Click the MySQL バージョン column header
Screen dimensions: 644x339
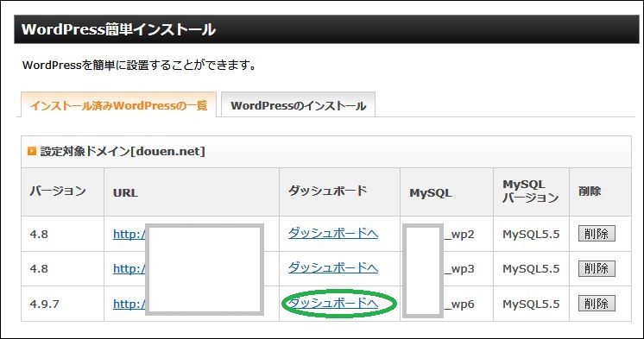530,191
